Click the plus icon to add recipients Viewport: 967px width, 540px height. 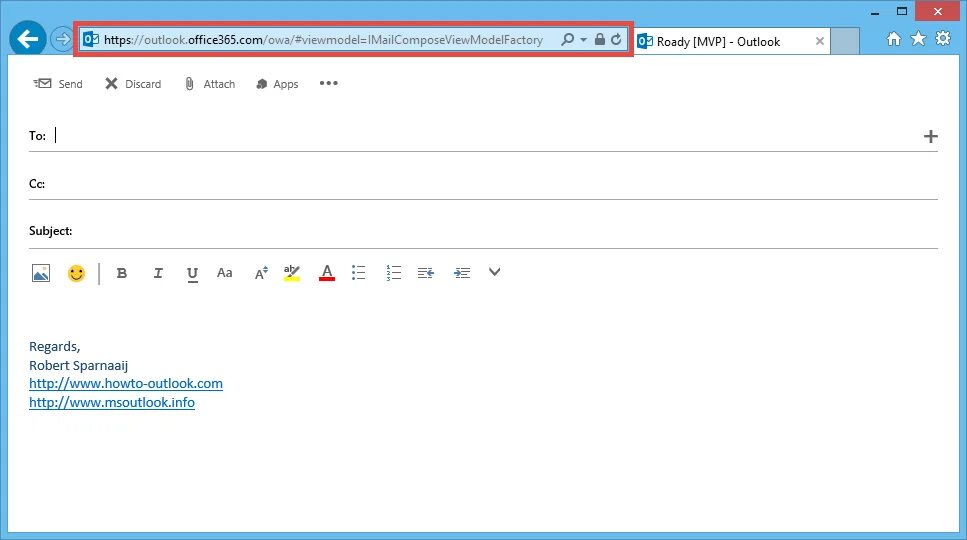pos(931,136)
